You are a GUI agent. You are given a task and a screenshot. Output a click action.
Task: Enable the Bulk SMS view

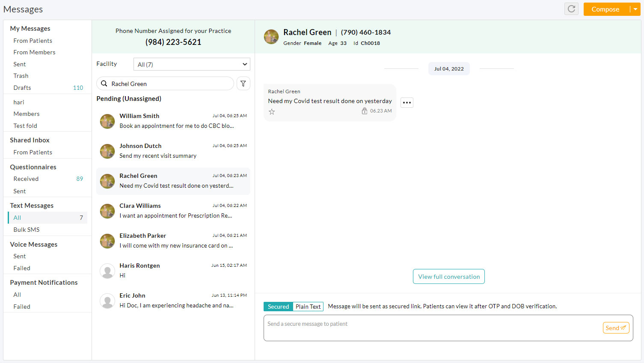(26, 230)
